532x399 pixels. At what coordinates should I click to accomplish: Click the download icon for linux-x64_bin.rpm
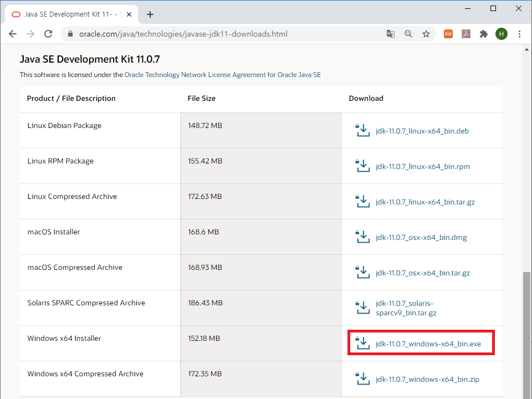362,166
